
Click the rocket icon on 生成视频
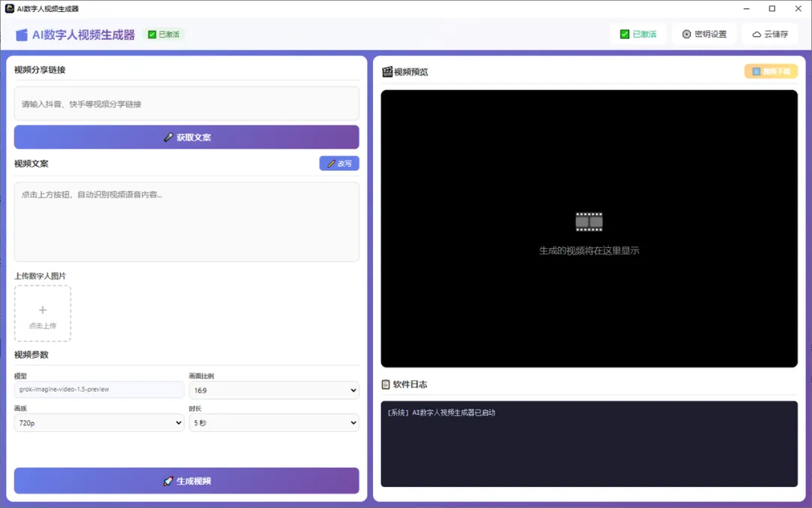168,481
